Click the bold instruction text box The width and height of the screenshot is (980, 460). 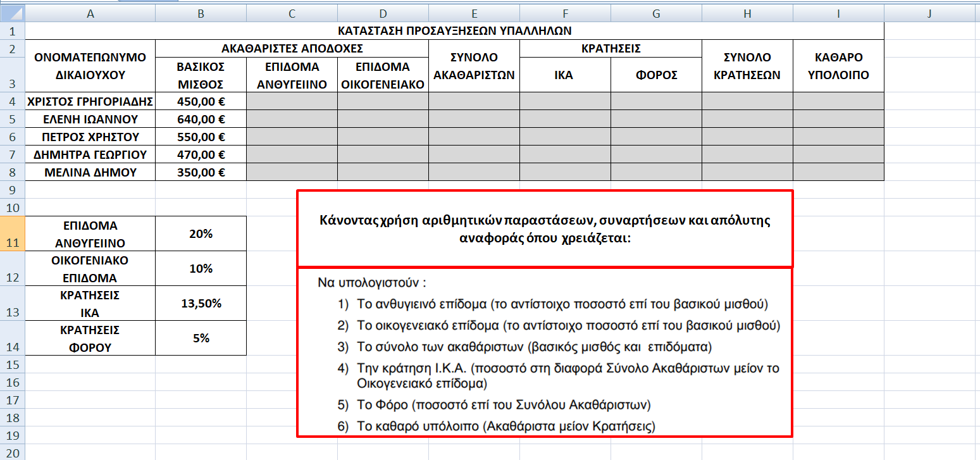coord(544,229)
